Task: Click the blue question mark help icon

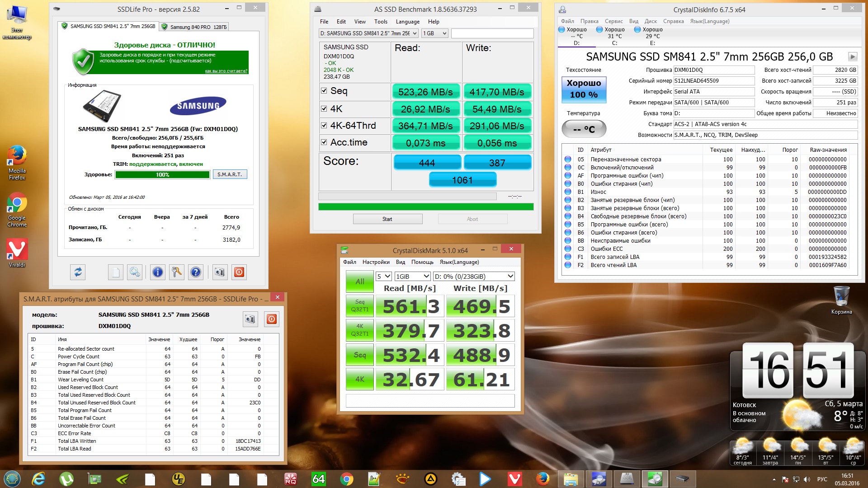Action: (195, 272)
